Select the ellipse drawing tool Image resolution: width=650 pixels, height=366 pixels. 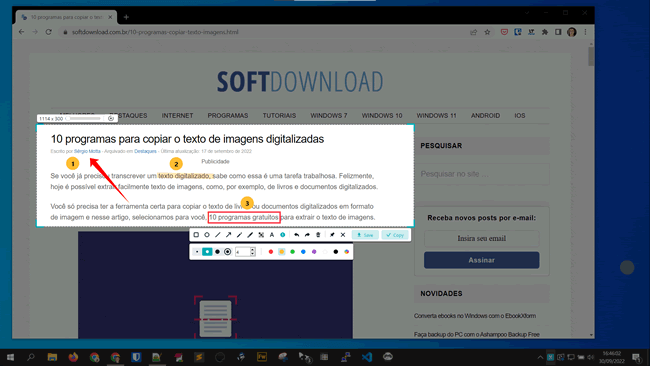click(207, 235)
